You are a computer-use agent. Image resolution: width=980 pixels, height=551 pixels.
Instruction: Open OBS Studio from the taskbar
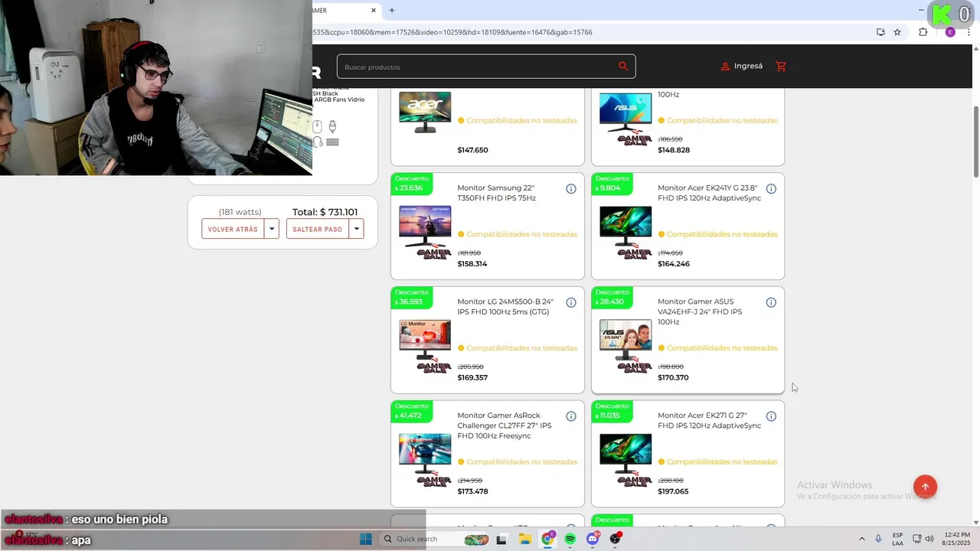616,539
